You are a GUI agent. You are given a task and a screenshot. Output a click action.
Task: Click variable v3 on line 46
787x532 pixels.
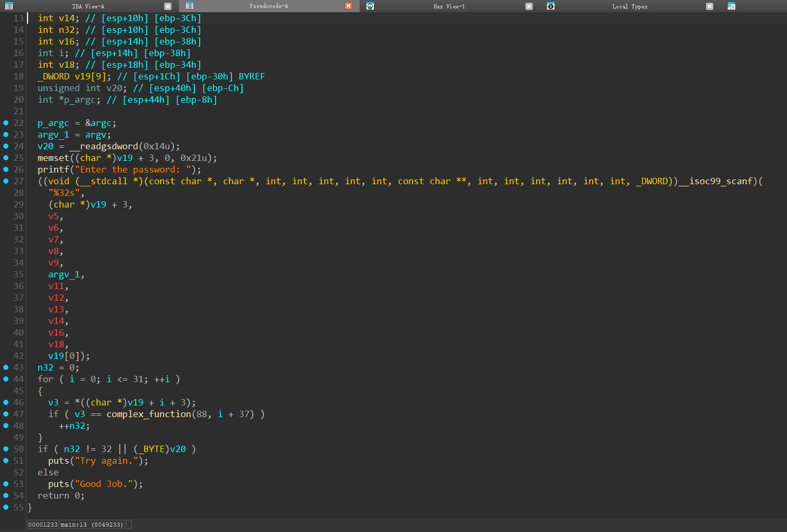(53, 402)
